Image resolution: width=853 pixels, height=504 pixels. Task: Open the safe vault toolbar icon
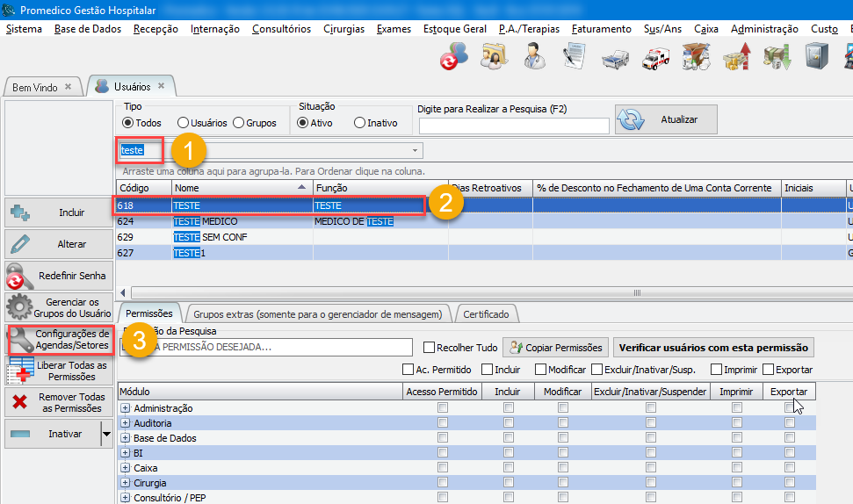pos(817,56)
